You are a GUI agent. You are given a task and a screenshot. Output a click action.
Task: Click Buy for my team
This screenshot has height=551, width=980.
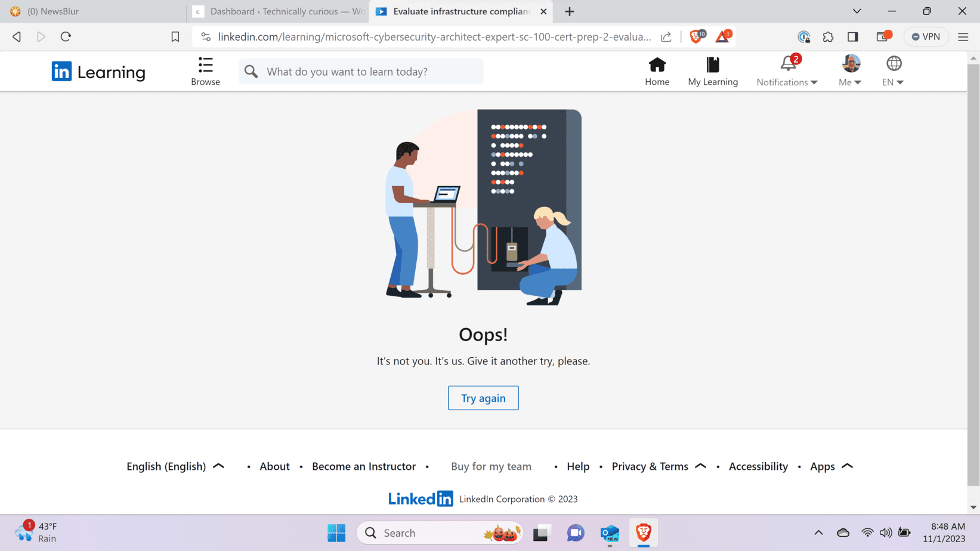(x=491, y=466)
